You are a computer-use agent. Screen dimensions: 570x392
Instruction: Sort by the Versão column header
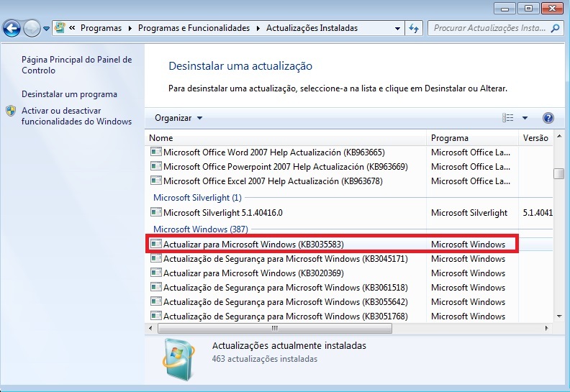click(x=535, y=137)
